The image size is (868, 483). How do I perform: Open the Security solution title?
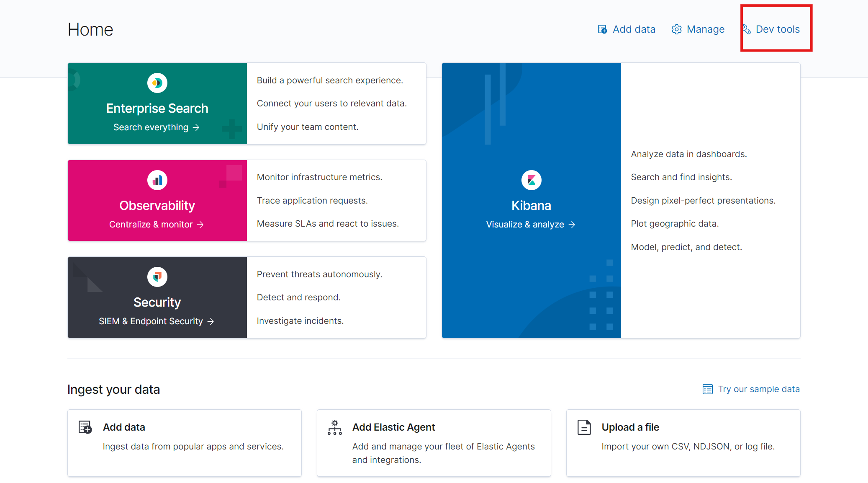157,302
